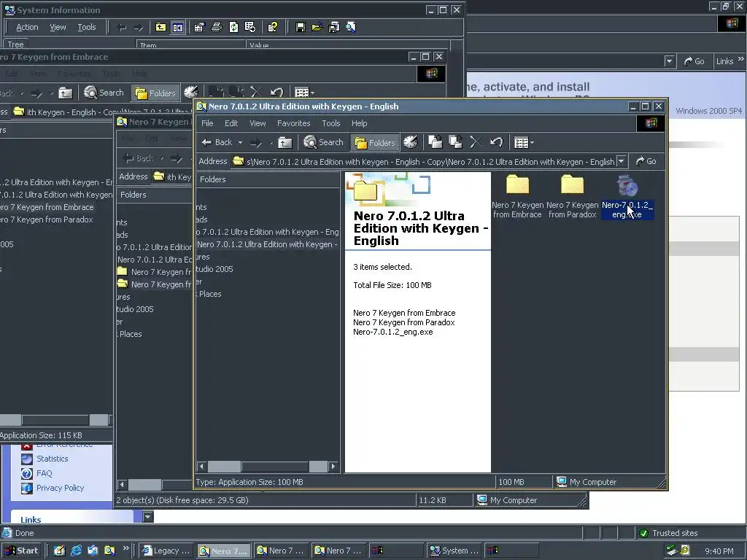Click Export List icon in System Information toolbar
Viewport: 747px width, 560px height.
point(250,27)
